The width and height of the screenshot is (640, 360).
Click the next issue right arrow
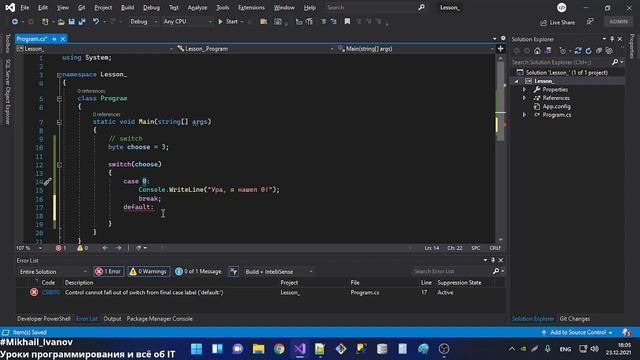[x=118, y=248]
